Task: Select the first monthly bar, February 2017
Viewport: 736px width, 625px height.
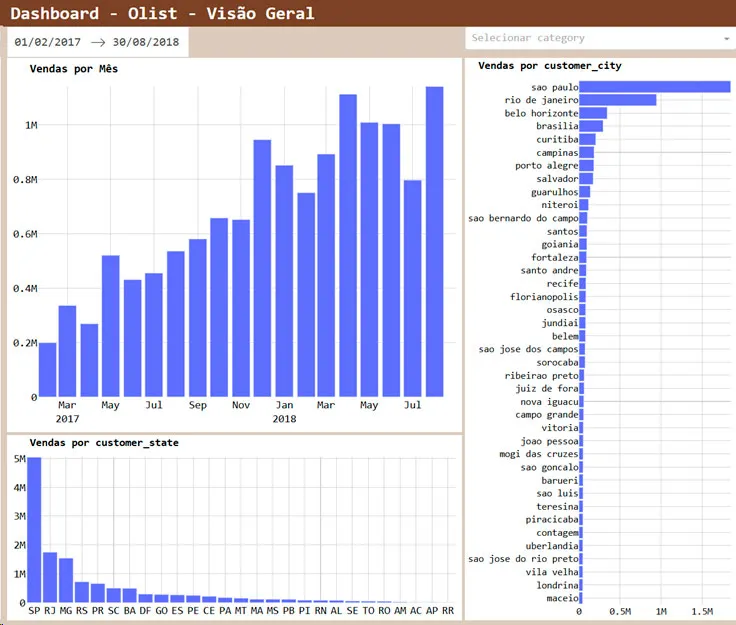Action: pos(47,370)
